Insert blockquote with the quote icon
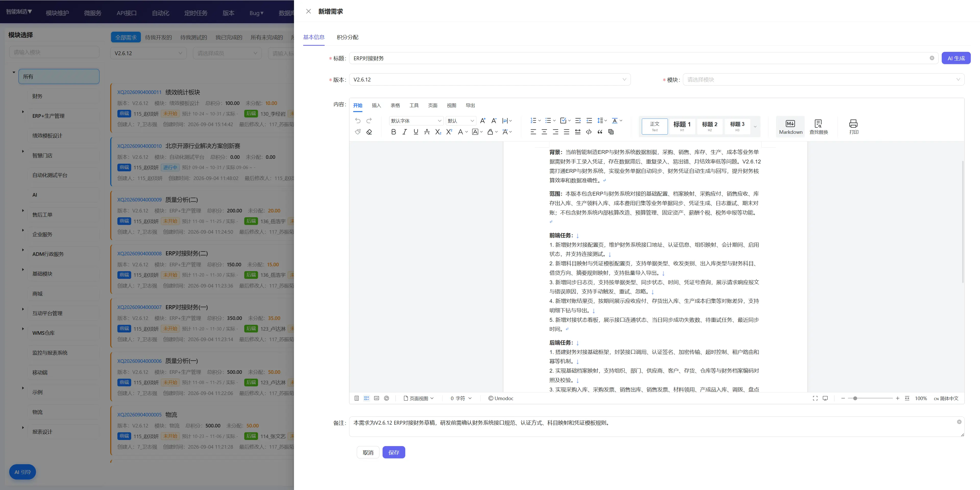This screenshot has height=490, width=980. 600,132
